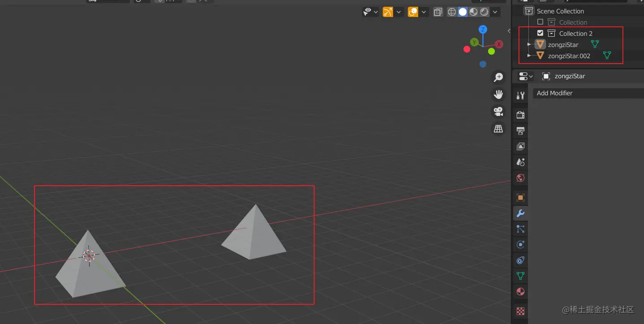644x324 pixels.
Task: Toggle viewport gizmos display
Action: coord(388,12)
